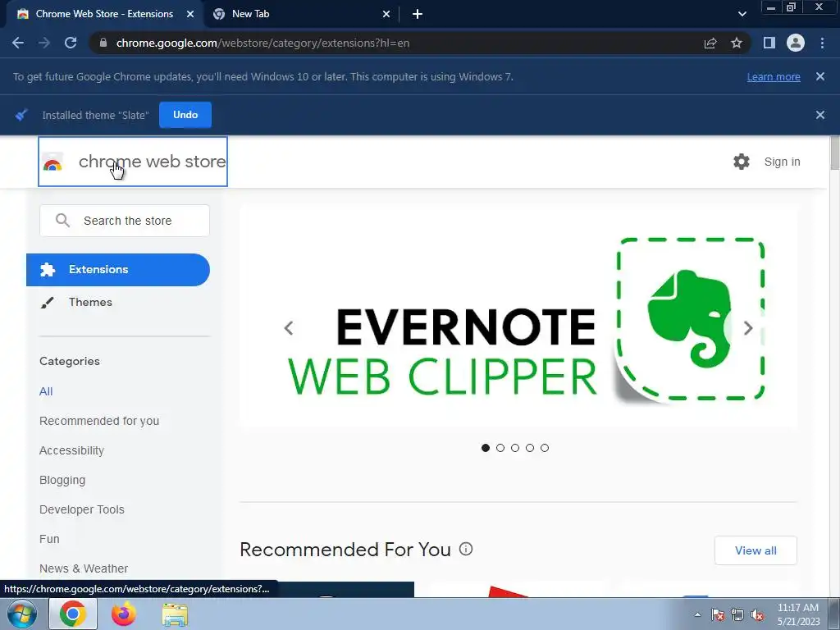Open the tab search chevron
840x630 pixels.
pos(742,14)
